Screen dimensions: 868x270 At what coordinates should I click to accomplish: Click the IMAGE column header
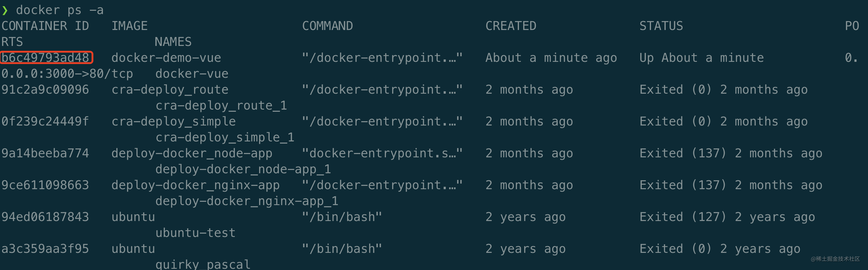(129, 26)
